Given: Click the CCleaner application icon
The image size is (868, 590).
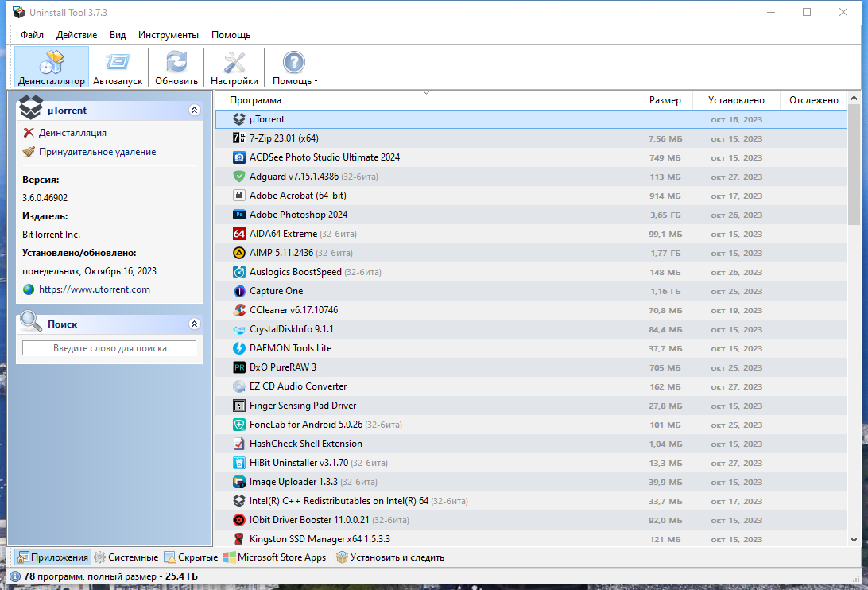Looking at the screenshot, I should [x=238, y=309].
